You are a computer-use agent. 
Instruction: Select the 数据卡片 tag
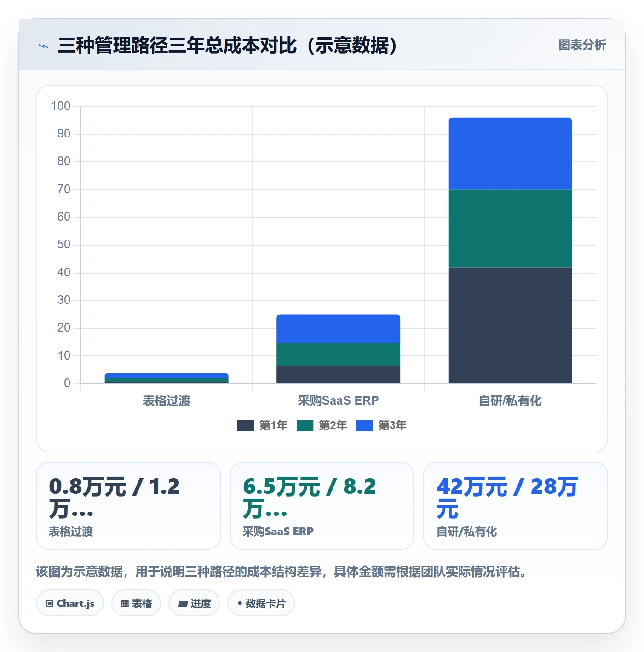[261, 603]
